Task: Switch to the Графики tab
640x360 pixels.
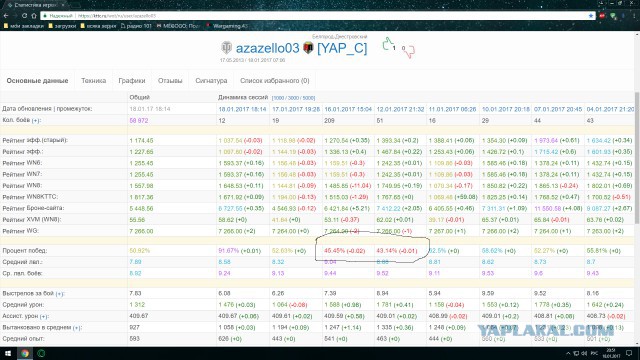Action: (132, 81)
